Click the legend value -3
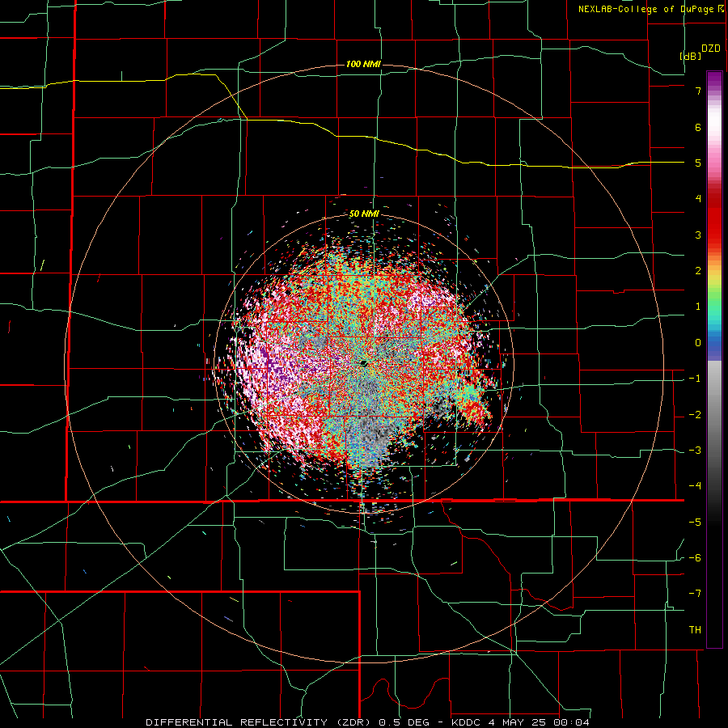The image size is (728, 728). (x=695, y=451)
